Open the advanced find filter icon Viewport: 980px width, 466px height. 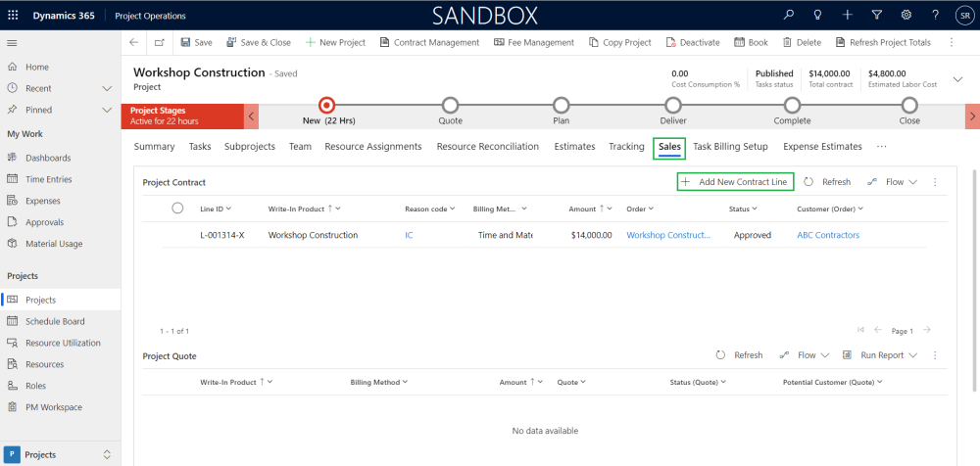click(x=876, y=15)
